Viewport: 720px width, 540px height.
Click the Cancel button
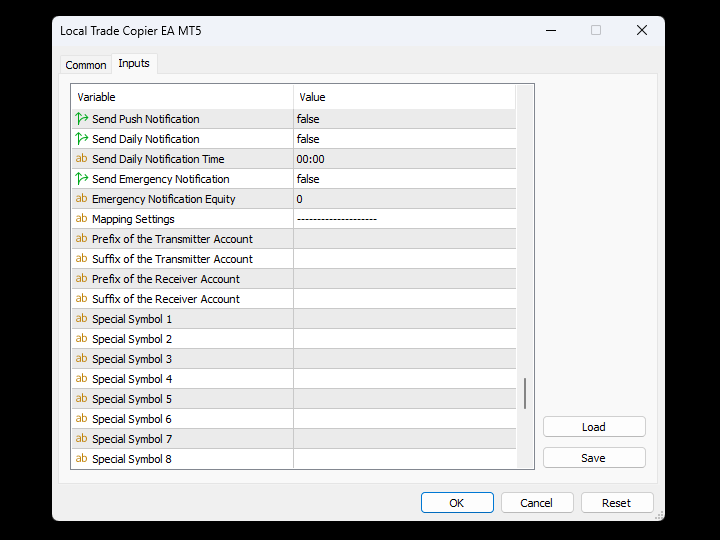pyautogui.click(x=537, y=503)
